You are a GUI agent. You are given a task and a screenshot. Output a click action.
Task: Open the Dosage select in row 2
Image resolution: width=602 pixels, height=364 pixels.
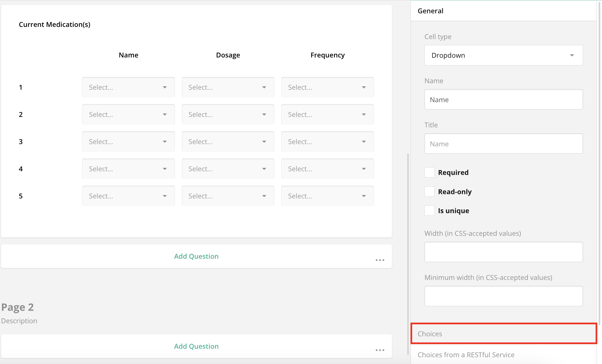tap(228, 114)
